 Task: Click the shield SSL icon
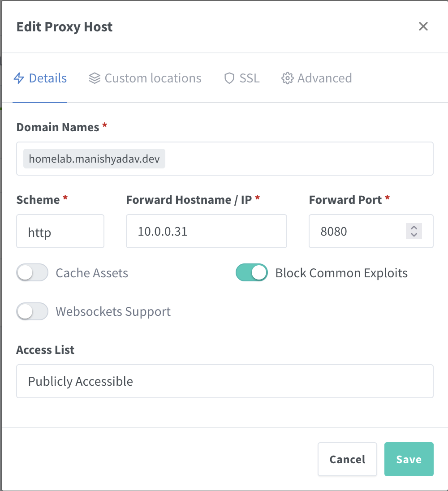point(229,78)
